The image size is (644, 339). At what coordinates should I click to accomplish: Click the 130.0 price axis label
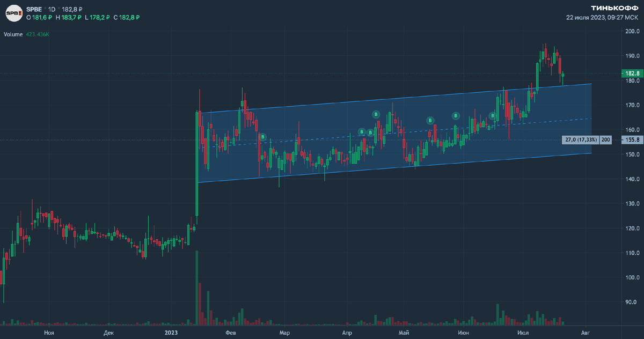(x=632, y=204)
